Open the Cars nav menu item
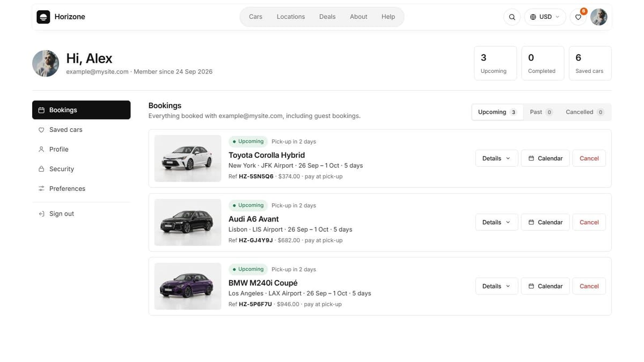The height and width of the screenshot is (362, 644). coord(255,17)
